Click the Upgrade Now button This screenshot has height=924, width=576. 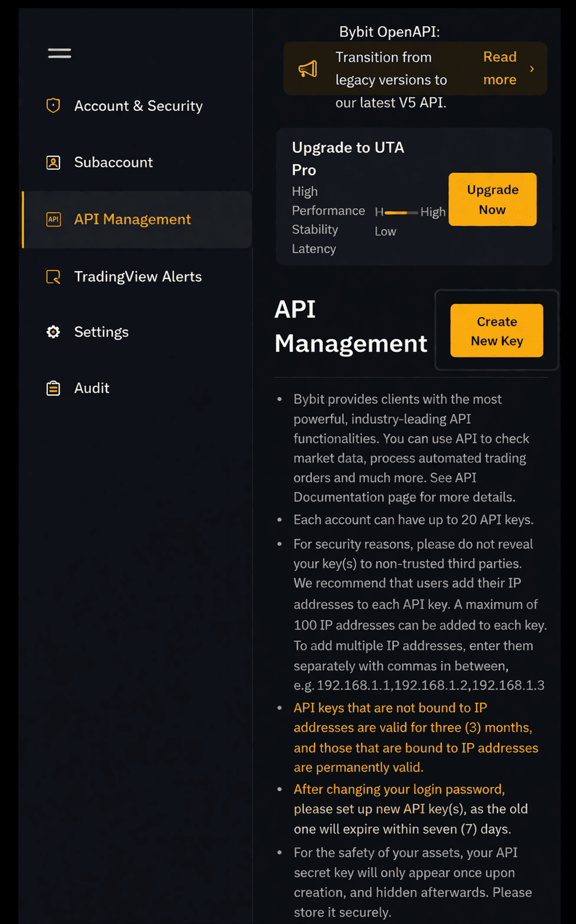click(492, 200)
